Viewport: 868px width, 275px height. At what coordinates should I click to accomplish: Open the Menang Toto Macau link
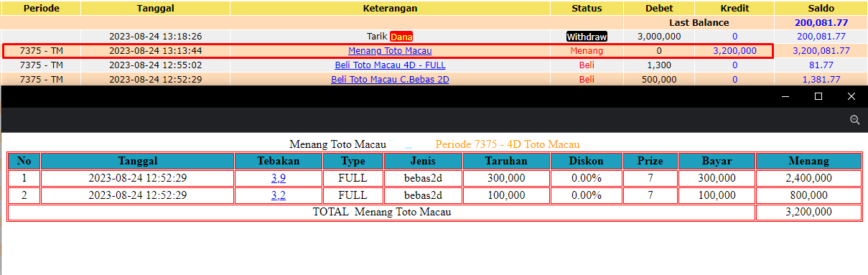pyautogui.click(x=390, y=51)
